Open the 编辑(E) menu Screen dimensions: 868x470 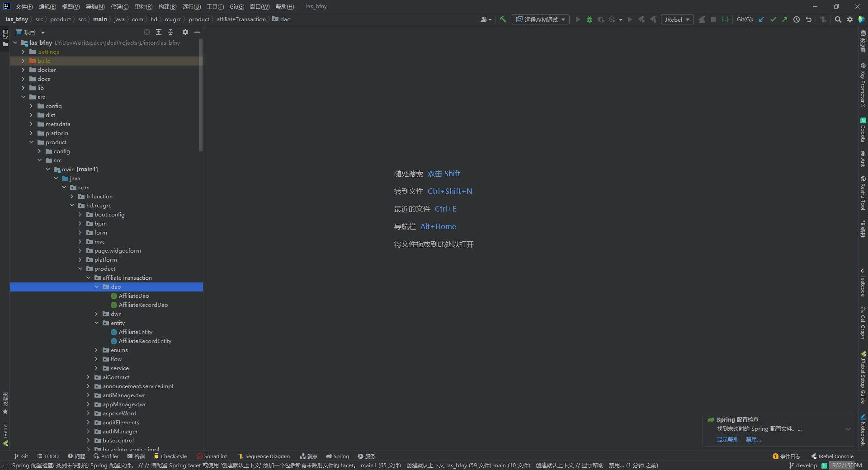point(47,6)
